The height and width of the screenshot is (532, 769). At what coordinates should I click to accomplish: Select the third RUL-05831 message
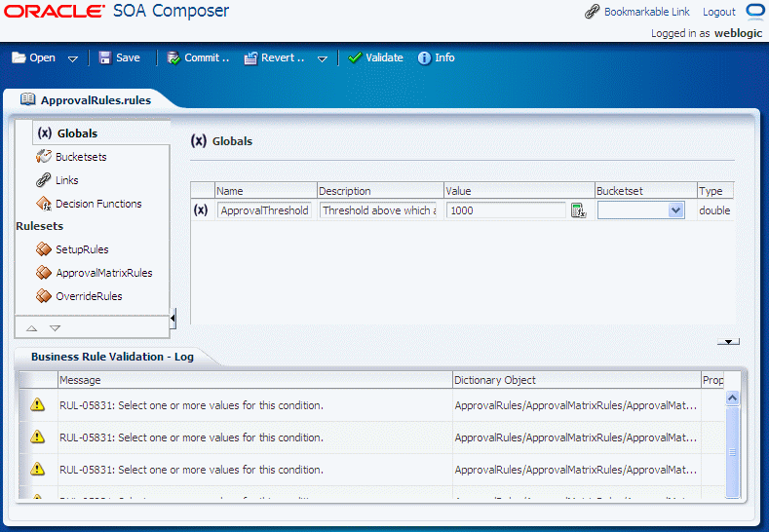tap(191, 470)
